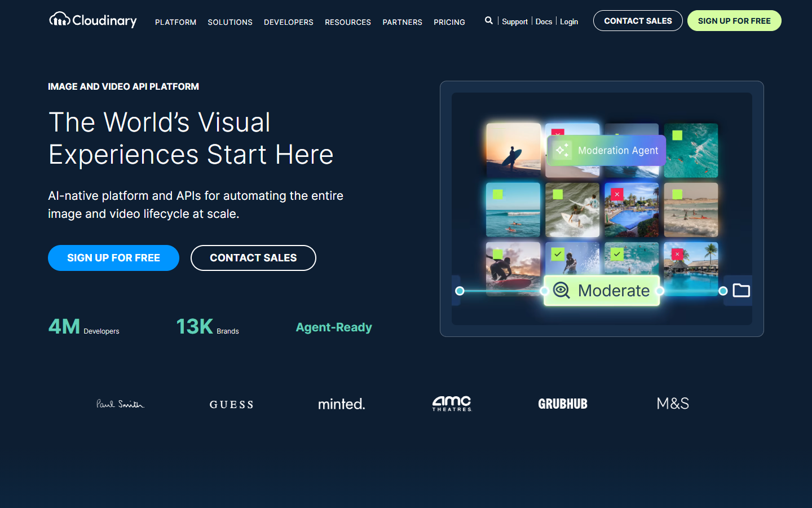Open the Partners menu
Screen dimensions: 812x508
tap(402, 22)
